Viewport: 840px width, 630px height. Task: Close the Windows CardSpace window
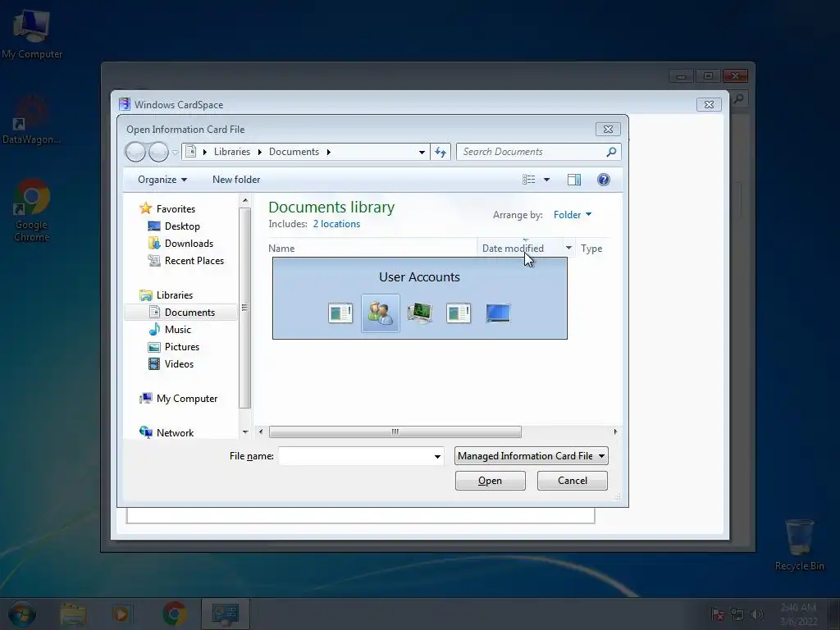coord(709,104)
